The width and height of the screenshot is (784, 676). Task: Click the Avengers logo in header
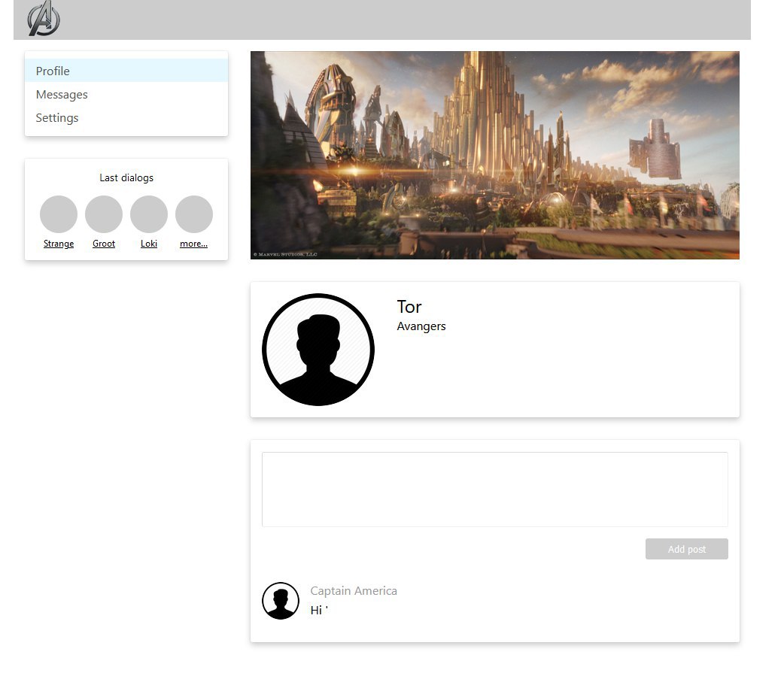click(x=44, y=19)
